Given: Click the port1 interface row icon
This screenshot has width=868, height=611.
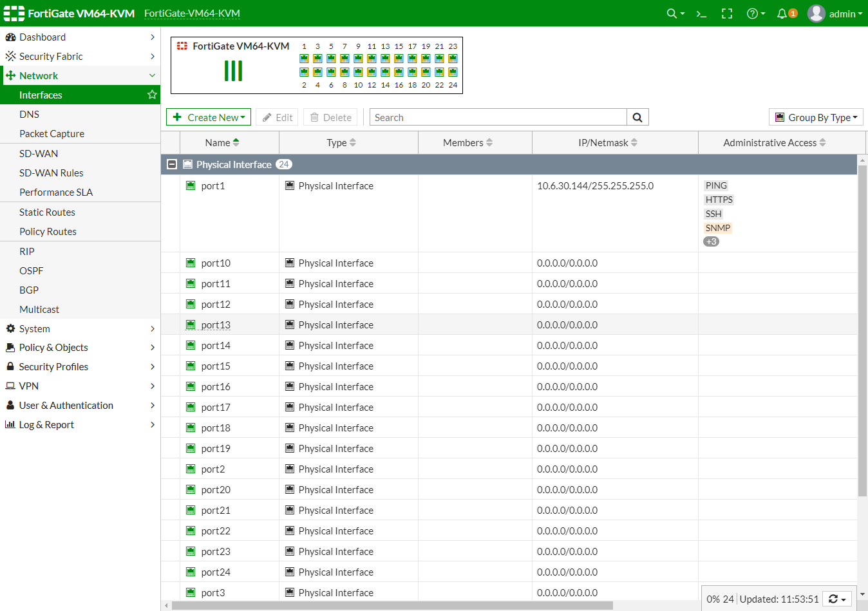Looking at the screenshot, I should 191,185.
